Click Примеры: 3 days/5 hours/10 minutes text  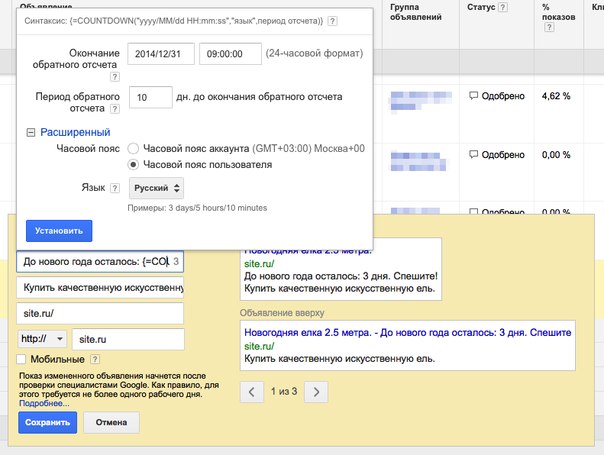pos(197,208)
